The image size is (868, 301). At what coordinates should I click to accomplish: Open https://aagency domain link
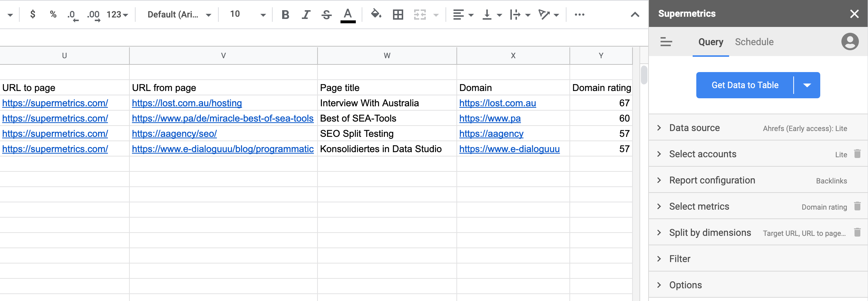(491, 134)
